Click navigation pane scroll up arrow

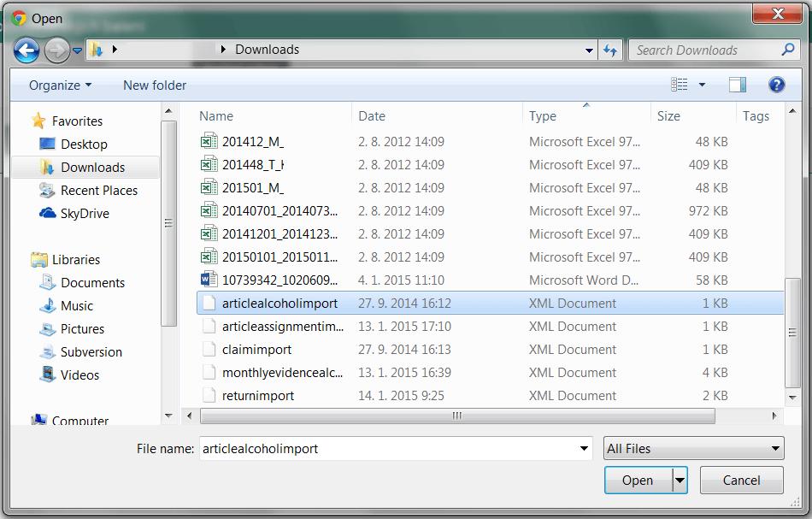pos(168,111)
